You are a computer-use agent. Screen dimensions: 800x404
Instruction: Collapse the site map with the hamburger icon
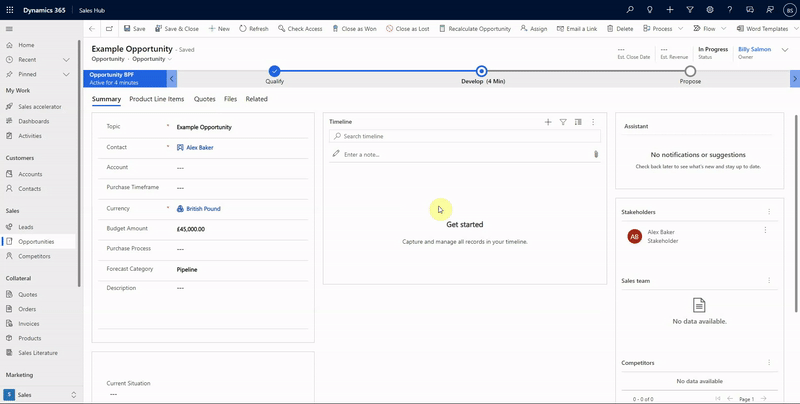point(10,29)
